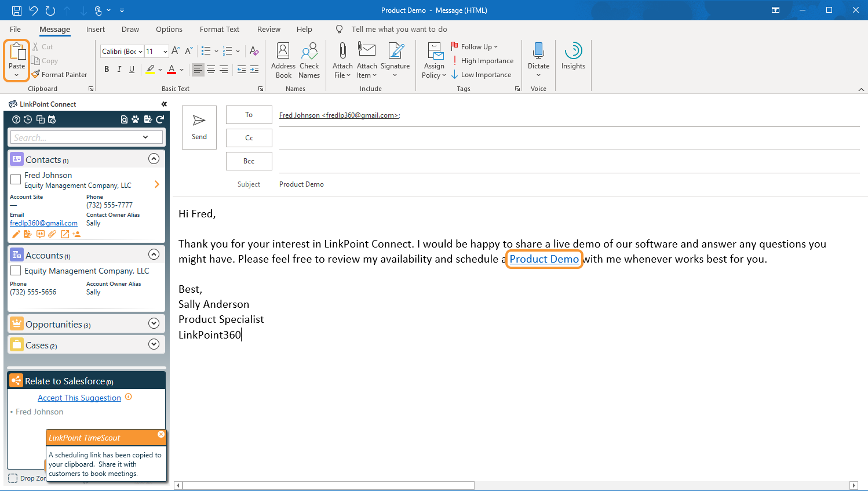This screenshot has height=491, width=868.
Task: Expand the Opportunities section
Action: (x=154, y=323)
